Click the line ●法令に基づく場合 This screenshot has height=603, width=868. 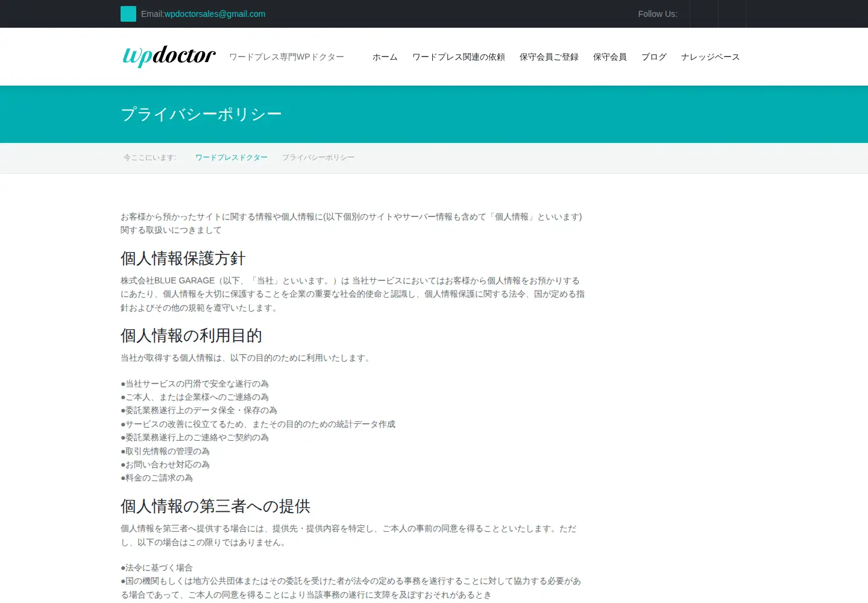[x=157, y=567]
